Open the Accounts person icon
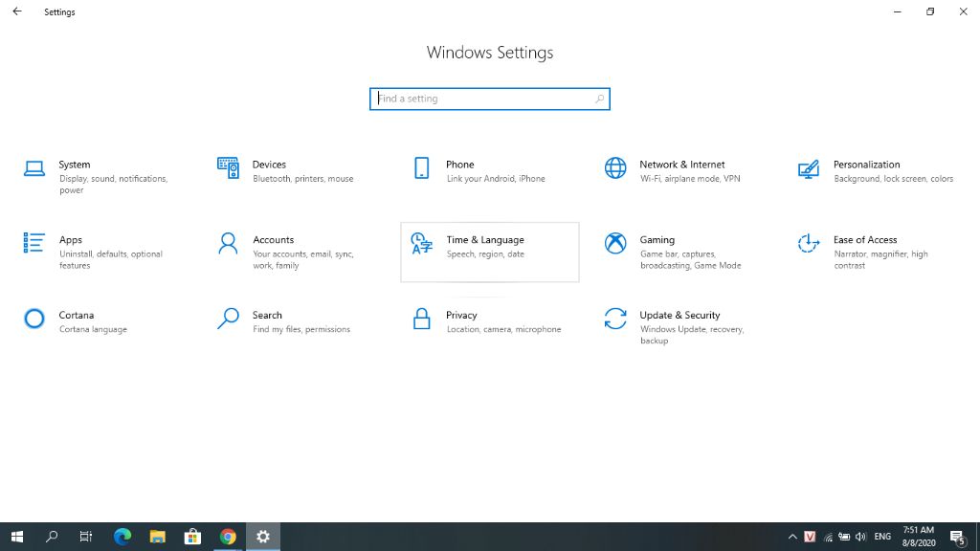The width and height of the screenshot is (980, 551). coord(228,244)
